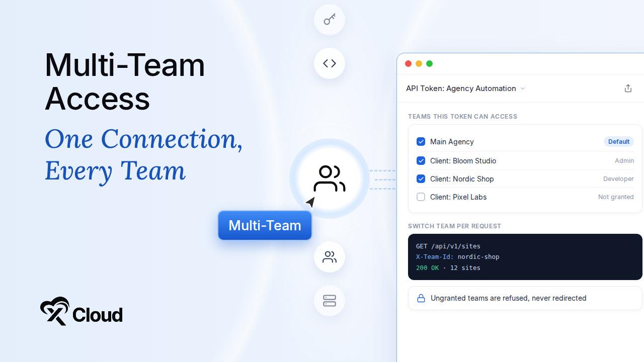Click the small users icon below Multi-Team
644x362 pixels.
coord(330,257)
